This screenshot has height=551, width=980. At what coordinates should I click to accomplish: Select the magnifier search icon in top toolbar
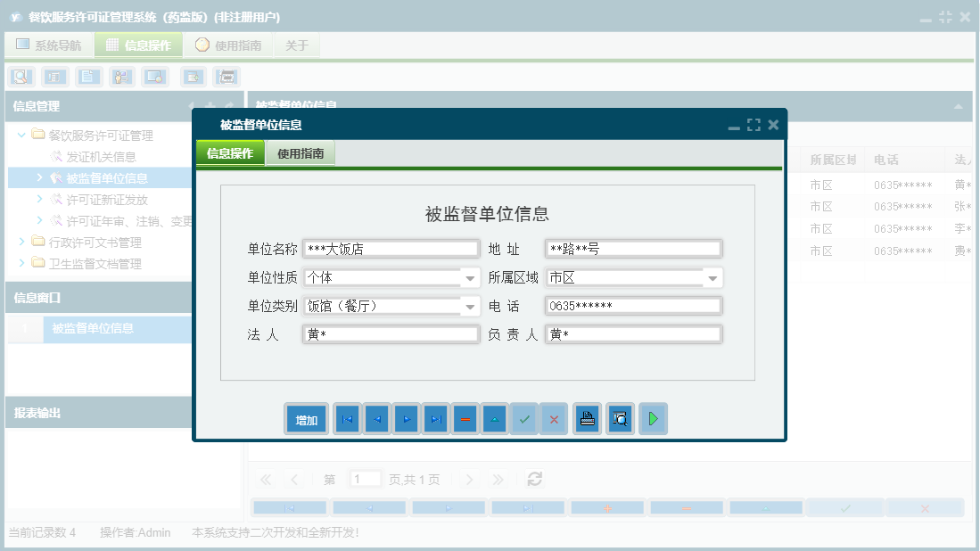point(20,77)
